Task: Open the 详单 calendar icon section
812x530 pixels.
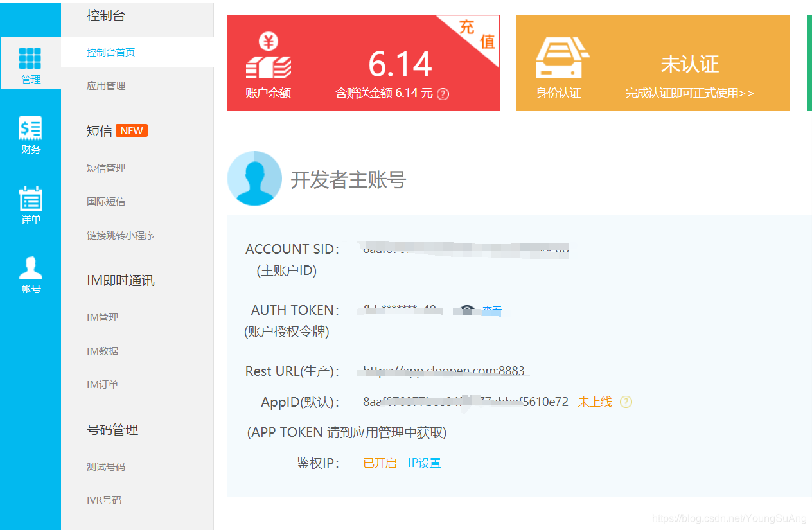Action: tap(30, 205)
